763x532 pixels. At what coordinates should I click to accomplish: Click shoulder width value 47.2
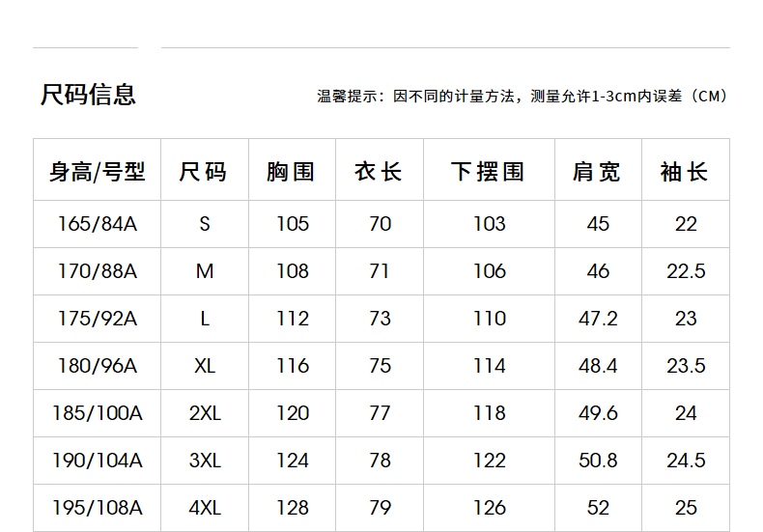tap(597, 319)
